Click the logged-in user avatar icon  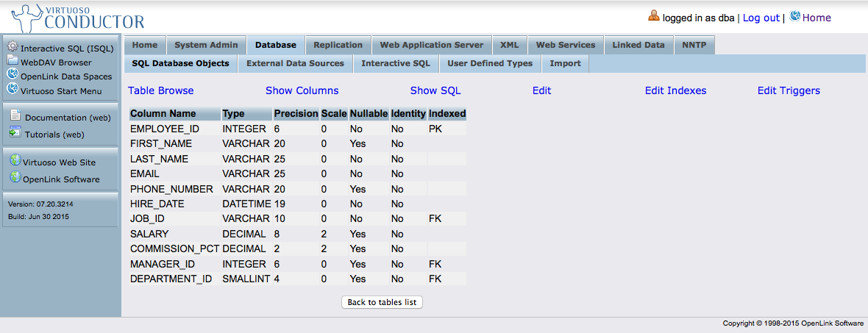[x=653, y=16]
